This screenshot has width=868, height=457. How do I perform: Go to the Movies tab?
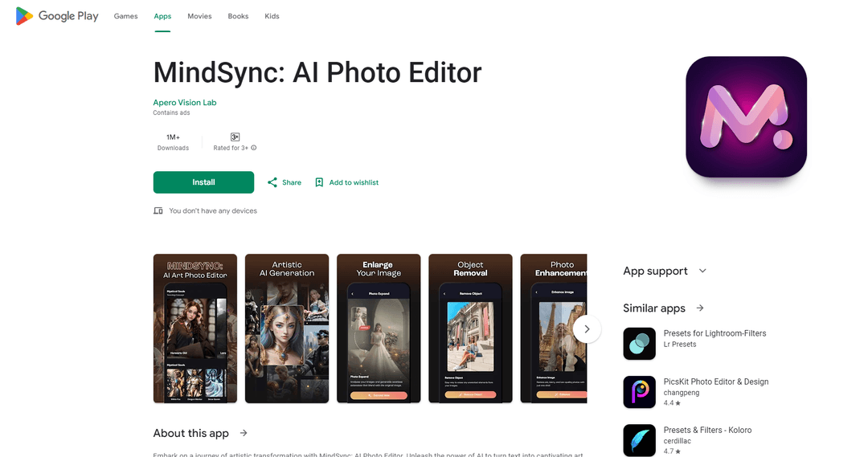(x=199, y=16)
